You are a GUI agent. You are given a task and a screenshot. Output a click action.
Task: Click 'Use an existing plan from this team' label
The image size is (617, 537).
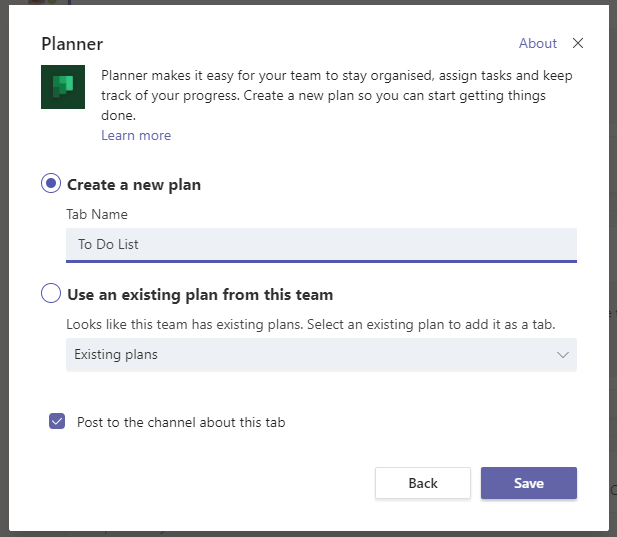click(200, 295)
